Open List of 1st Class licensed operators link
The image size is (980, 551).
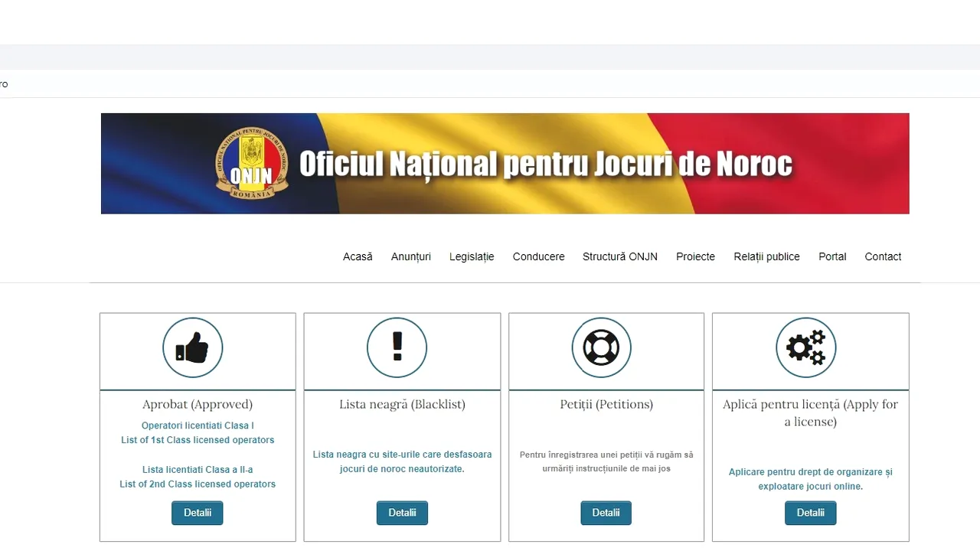(x=198, y=440)
